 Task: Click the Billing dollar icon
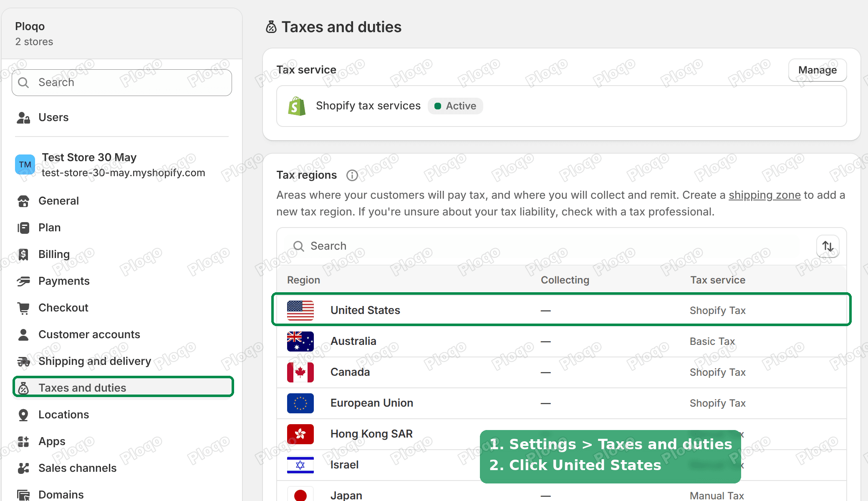(x=23, y=255)
